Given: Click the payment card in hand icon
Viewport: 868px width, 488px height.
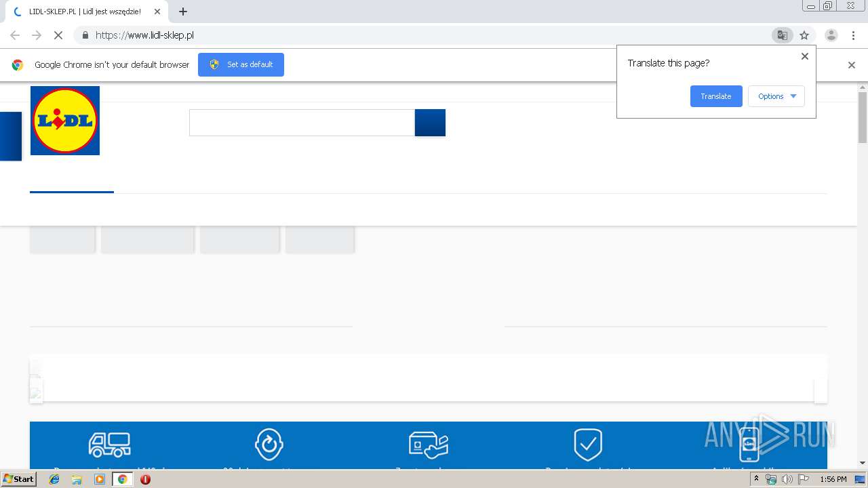Looking at the screenshot, I should click(x=429, y=445).
